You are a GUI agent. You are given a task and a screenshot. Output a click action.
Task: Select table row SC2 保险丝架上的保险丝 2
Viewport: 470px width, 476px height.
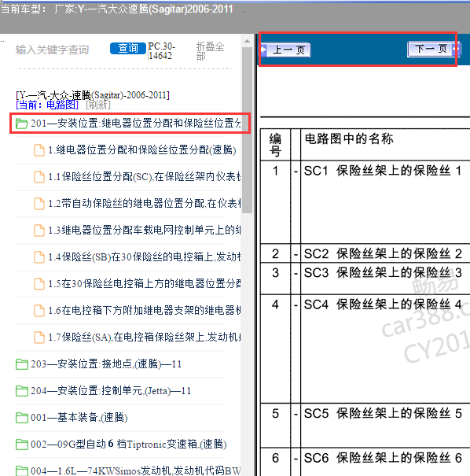[x=365, y=253]
